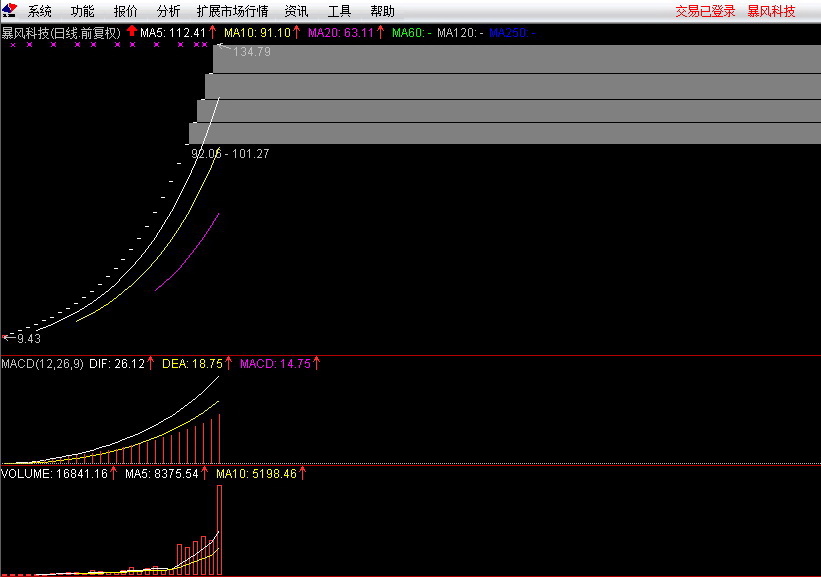Click the MACD: 14.75 value
821x577 pixels.
[x=275, y=364]
